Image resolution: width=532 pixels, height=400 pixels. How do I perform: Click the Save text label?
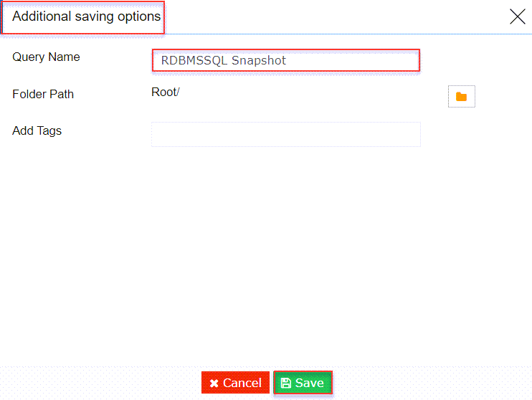coord(310,383)
